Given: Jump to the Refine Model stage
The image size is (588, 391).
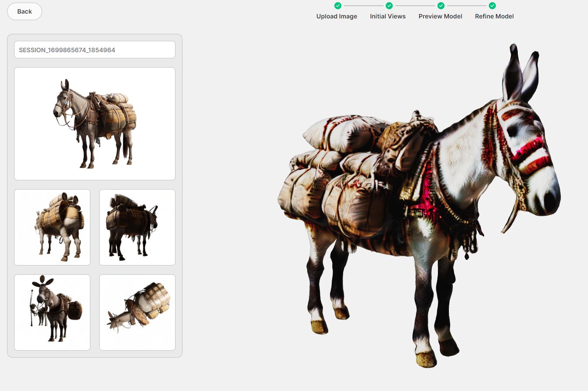Looking at the screenshot, I should point(494,16).
